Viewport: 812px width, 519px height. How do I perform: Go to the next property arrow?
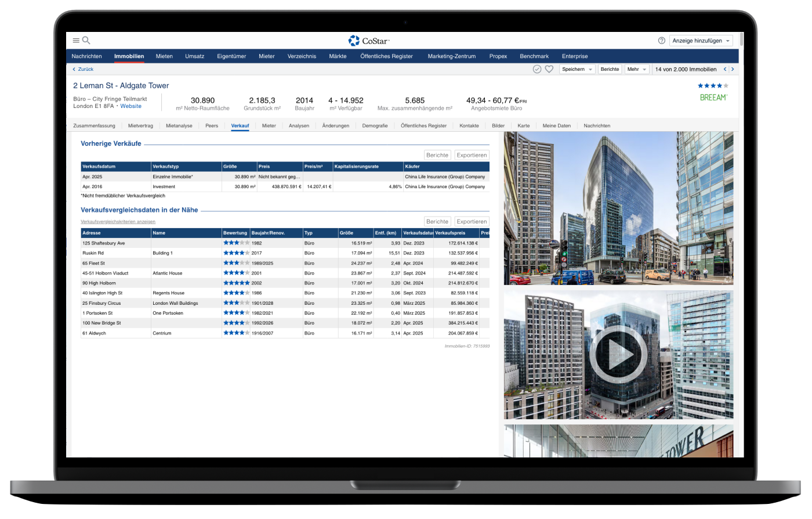[733, 69]
